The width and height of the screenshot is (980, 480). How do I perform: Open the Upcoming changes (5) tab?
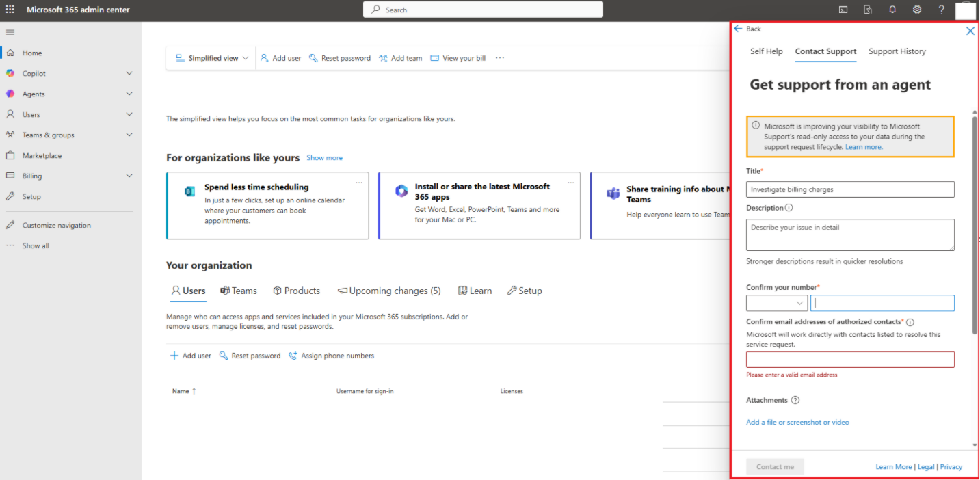(389, 291)
